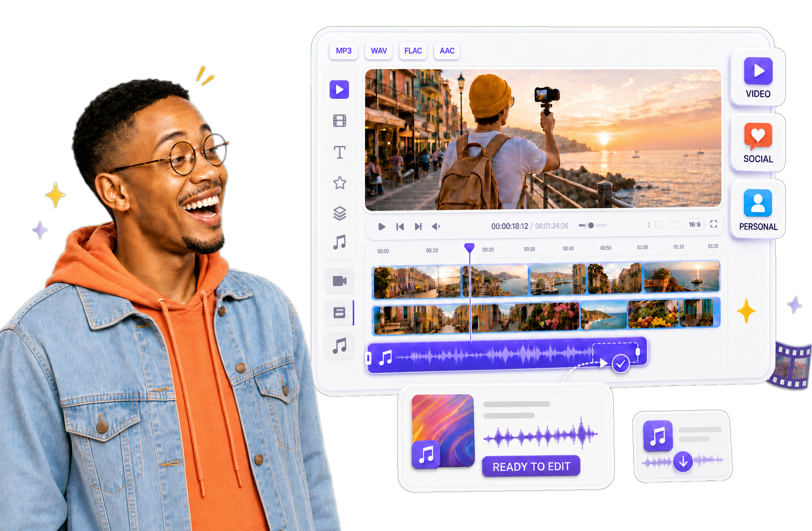The image size is (812, 531).
Task: Choose the PERSONAL category card
Action: [x=758, y=209]
